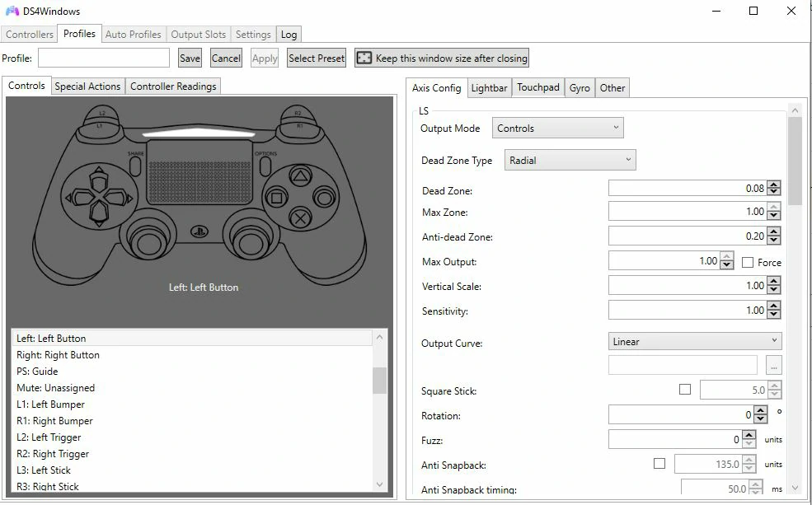Click the Select Preset button
The width and height of the screenshot is (812, 505).
[317, 58]
